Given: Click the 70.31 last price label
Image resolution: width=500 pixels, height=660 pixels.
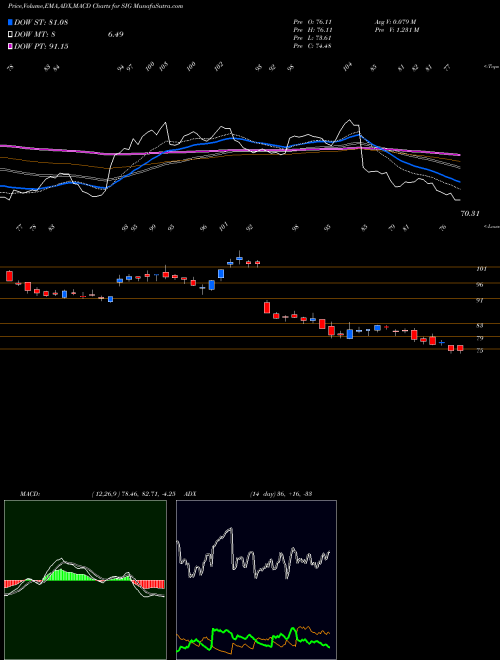Looking at the screenshot, I should 470,214.
